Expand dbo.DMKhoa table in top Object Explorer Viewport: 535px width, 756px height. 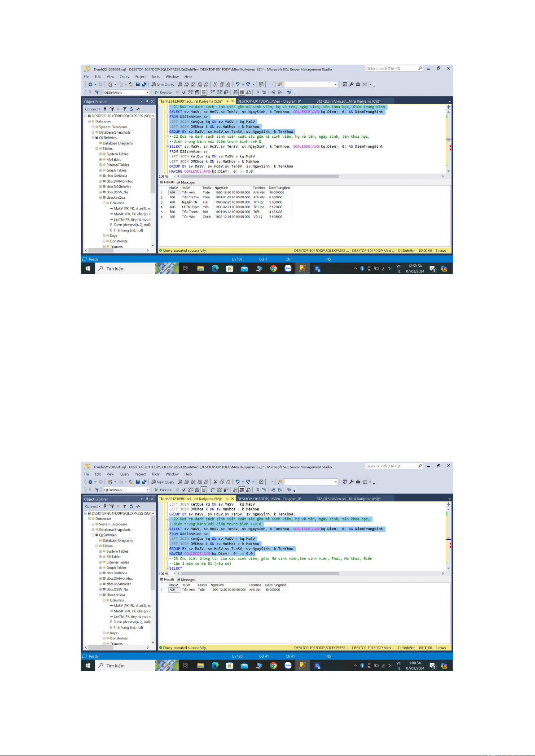[101, 176]
